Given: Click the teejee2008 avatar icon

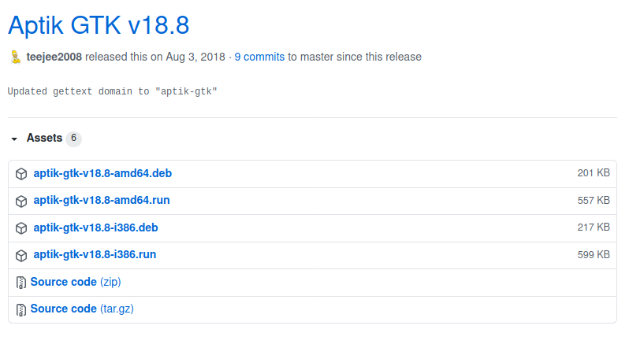Looking at the screenshot, I should pos(15,57).
